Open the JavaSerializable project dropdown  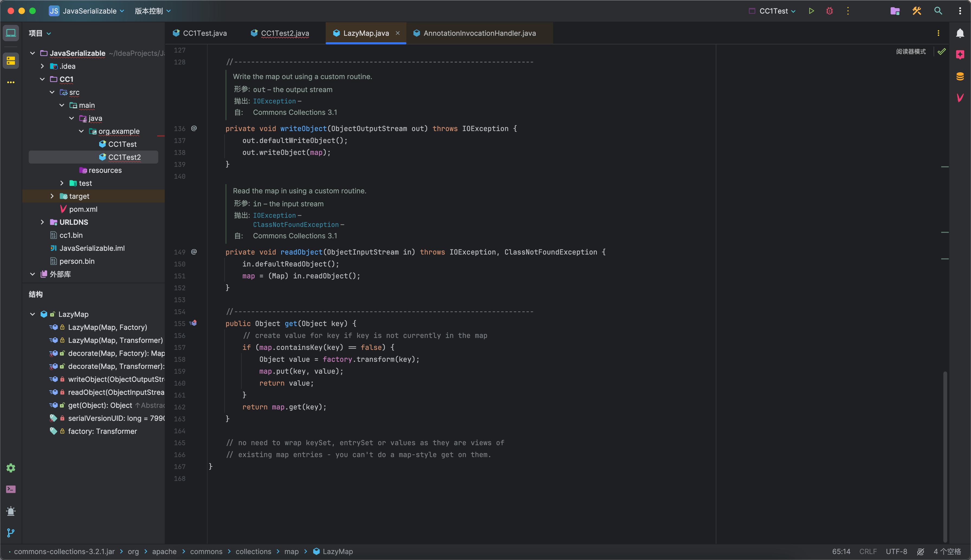(86, 11)
